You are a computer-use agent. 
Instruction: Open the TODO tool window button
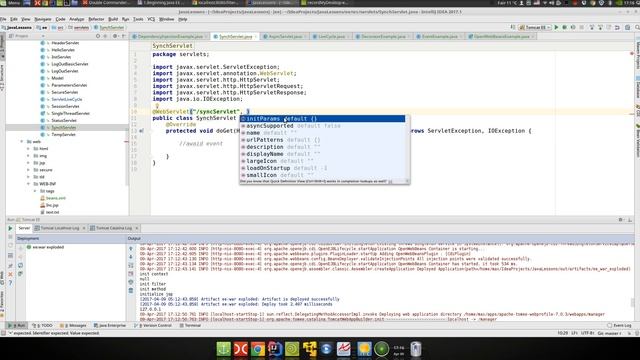[42, 326]
